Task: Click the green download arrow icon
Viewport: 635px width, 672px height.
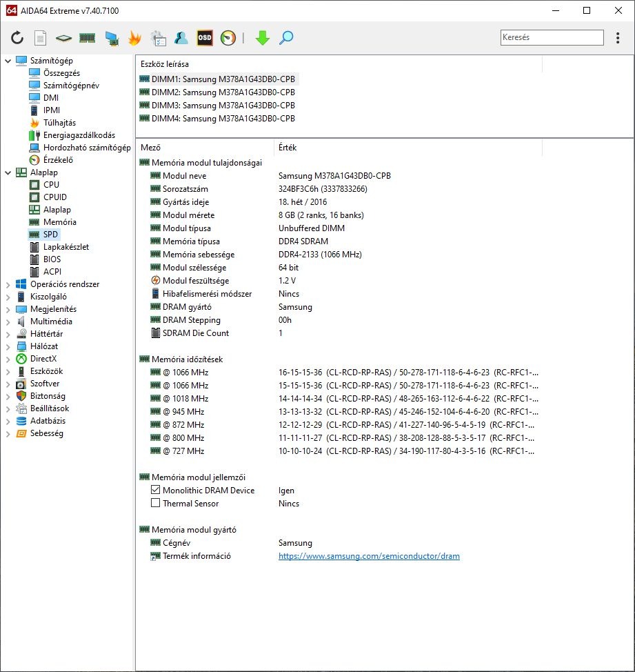Action: pyautogui.click(x=263, y=38)
